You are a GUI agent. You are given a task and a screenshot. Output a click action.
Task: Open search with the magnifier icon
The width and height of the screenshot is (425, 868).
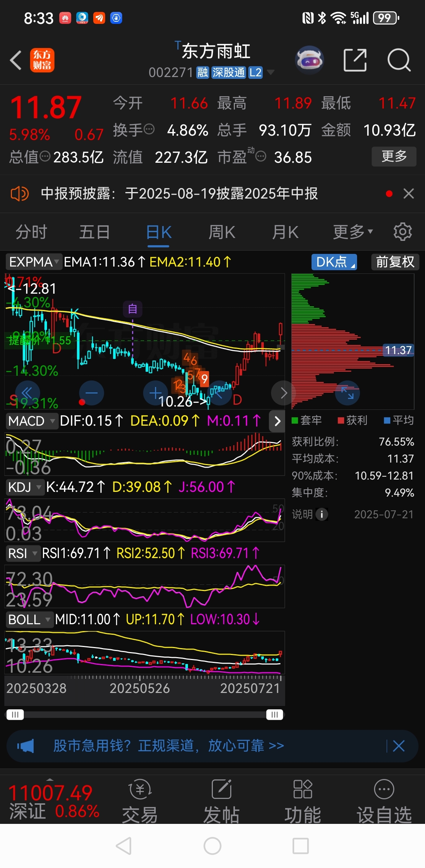(x=399, y=60)
